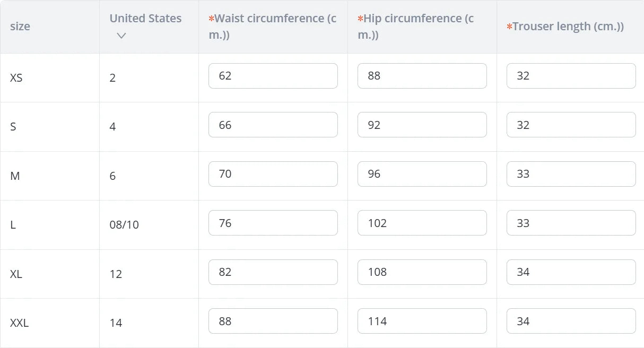Image resolution: width=644 pixels, height=348 pixels.
Task: Focus the M trouser length field
Action: (571, 174)
